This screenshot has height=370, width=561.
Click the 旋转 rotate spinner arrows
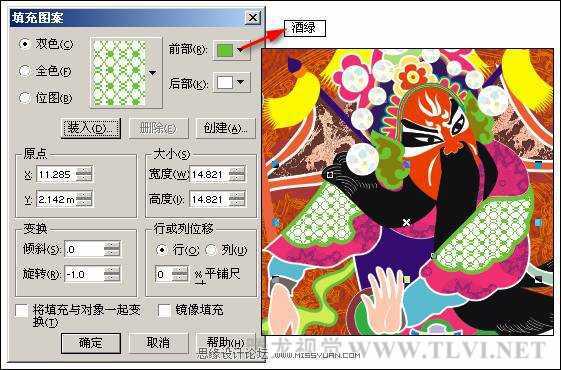pos(112,274)
